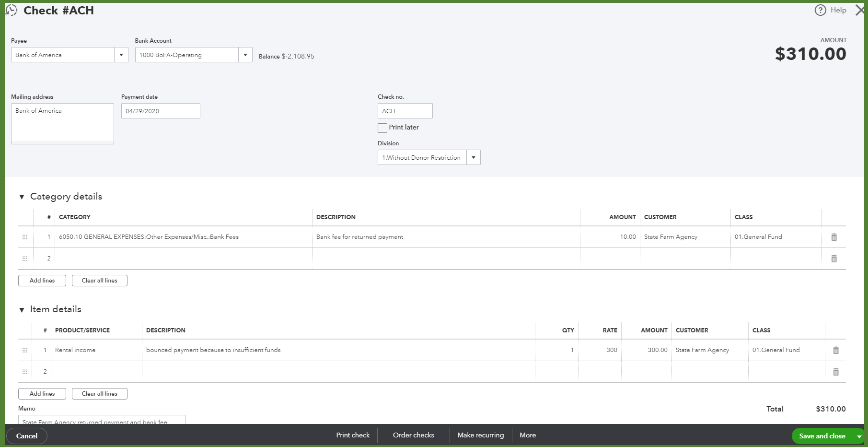Click the Check no. field

pos(405,111)
